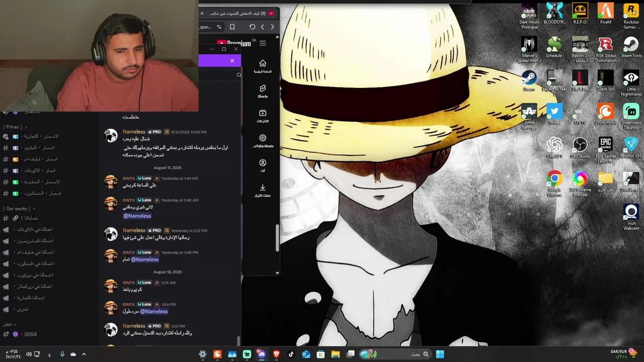Open Dark Hours Prologue icon
This screenshot has width=644, height=362.
(x=529, y=16)
